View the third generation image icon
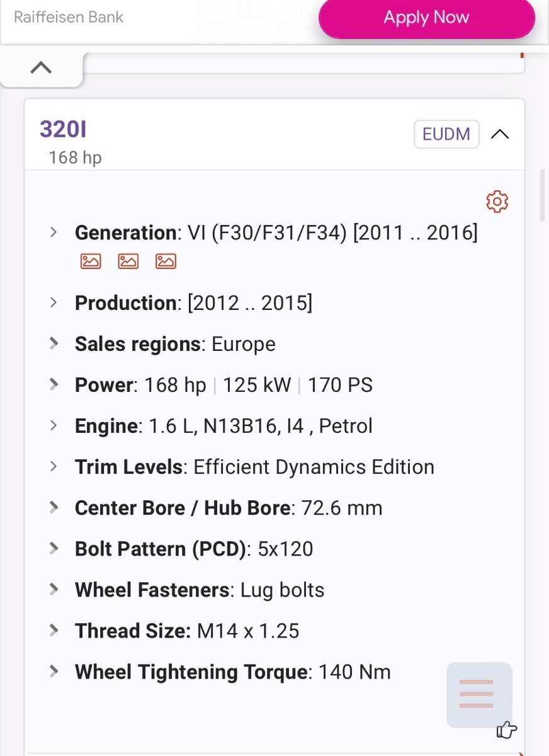This screenshot has width=549, height=756. 166,261
